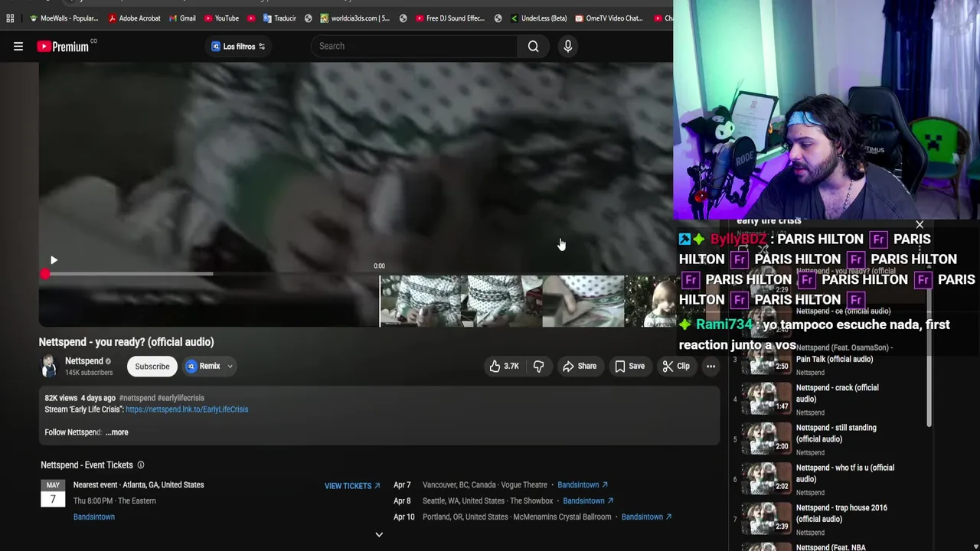Start voice search with microphone icon

pos(568,46)
